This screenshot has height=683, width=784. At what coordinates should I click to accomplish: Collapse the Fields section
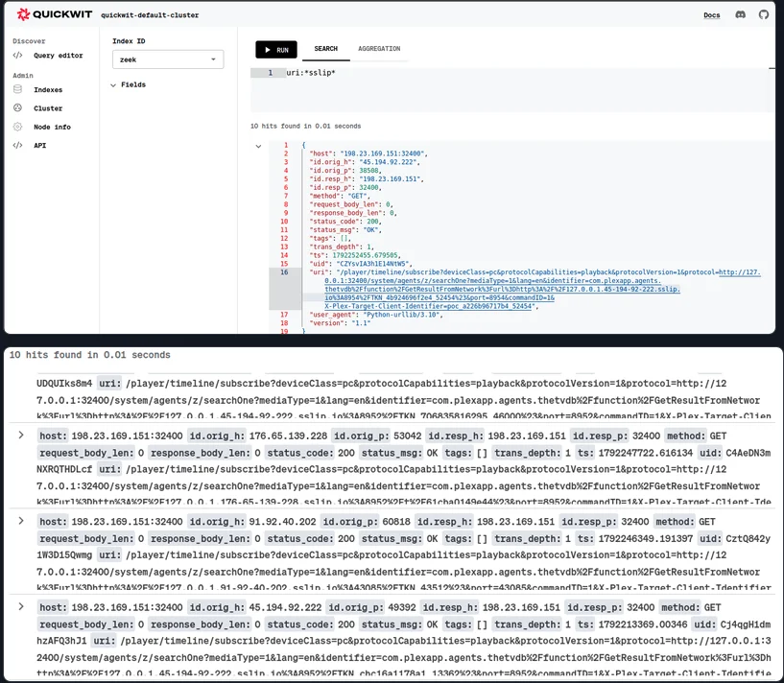(113, 85)
